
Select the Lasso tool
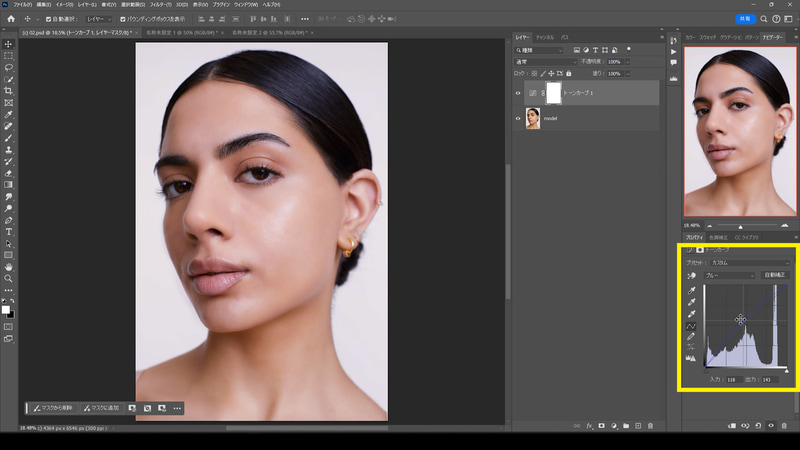(9, 67)
